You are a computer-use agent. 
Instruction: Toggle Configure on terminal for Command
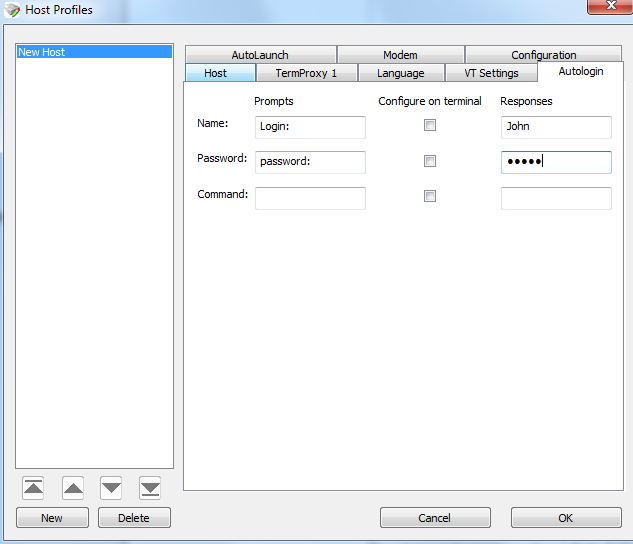pos(430,196)
